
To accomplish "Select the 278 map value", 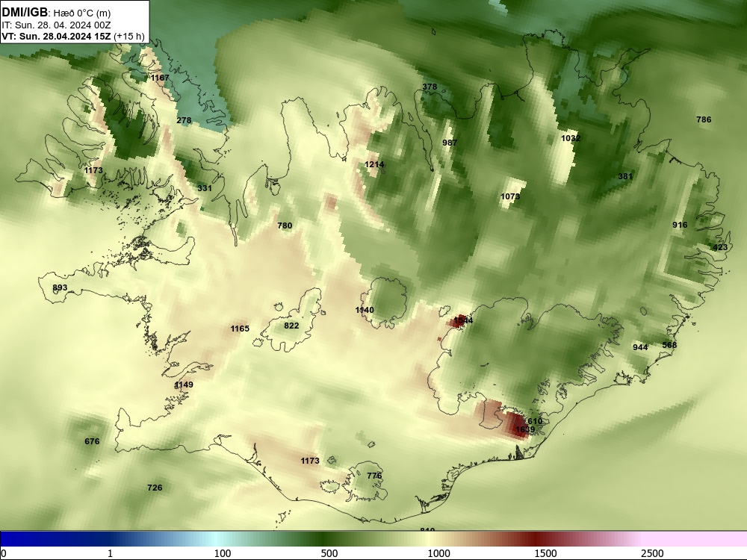I will pyautogui.click(x=184, y=120).
